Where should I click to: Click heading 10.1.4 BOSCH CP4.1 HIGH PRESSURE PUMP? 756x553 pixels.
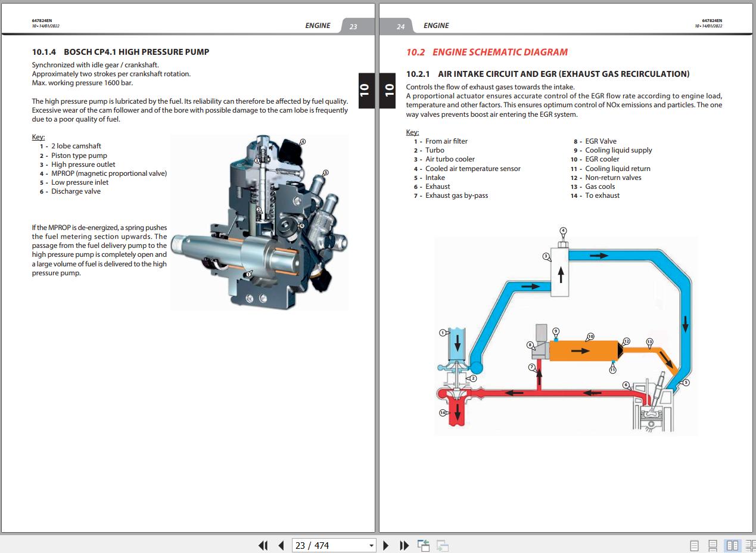pyautogui.click(x=120, y=52)
